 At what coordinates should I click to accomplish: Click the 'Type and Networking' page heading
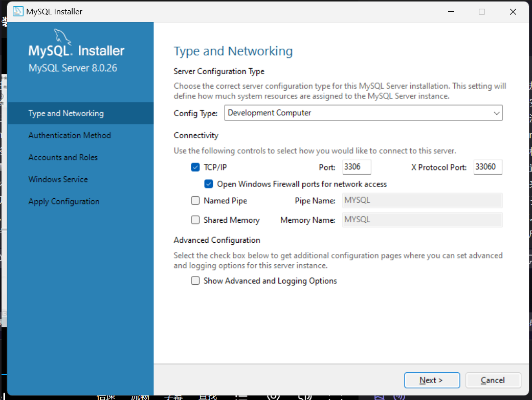[233, 51]
